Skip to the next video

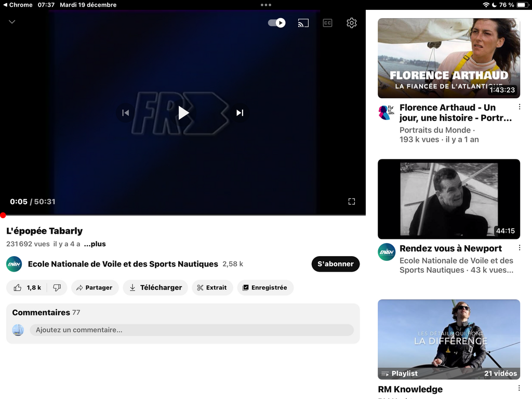240,113
